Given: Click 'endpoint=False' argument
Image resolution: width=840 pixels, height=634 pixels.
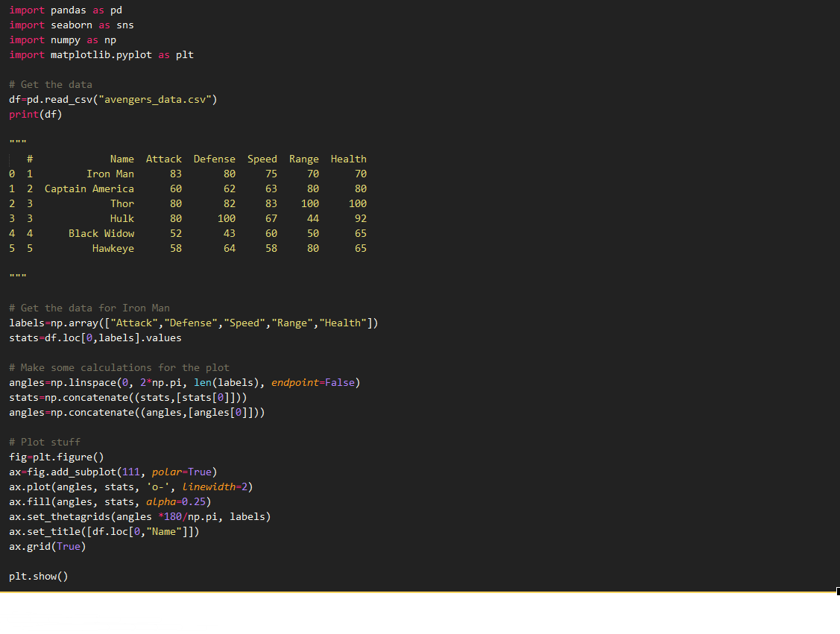Looking at the screenshot, I should (313, 383).
